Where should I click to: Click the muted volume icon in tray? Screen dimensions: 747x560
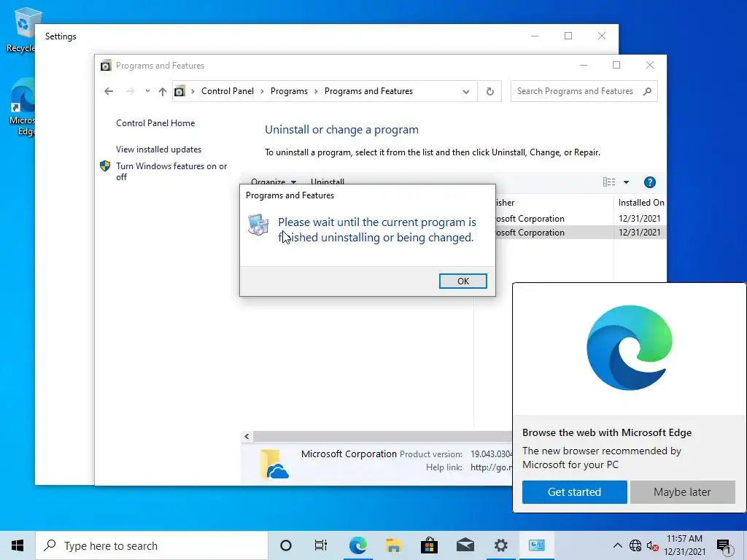coord(653,545)
